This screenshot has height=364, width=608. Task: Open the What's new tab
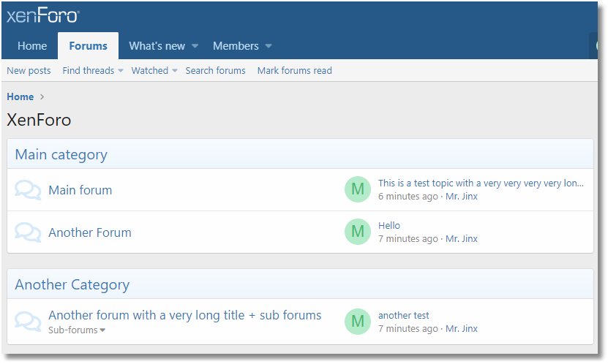pyautogui.click(x=157, y=46)
